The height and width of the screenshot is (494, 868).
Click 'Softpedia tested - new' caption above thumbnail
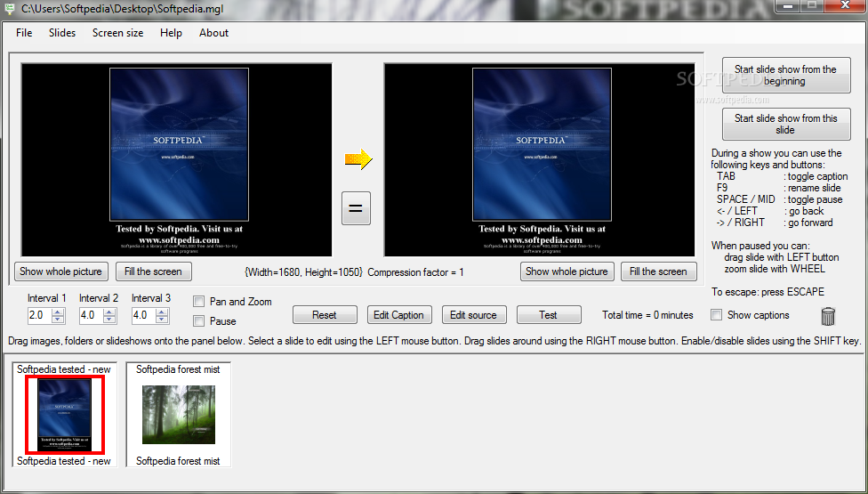point(64,369)
